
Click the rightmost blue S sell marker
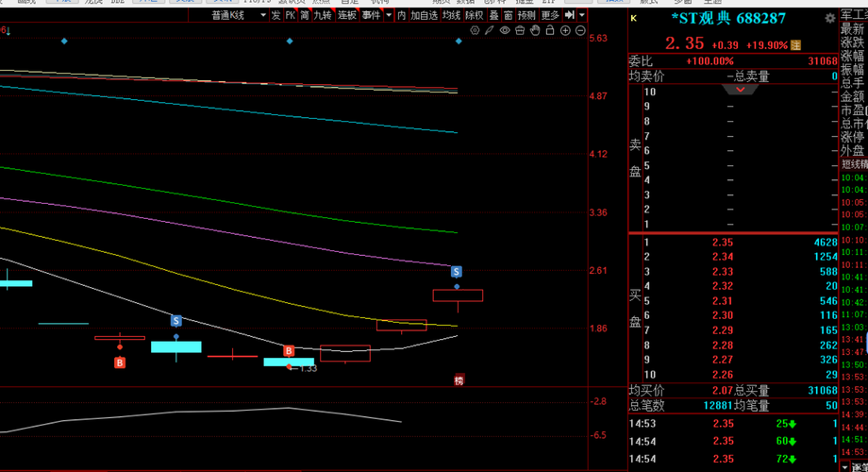pos(457,272)
